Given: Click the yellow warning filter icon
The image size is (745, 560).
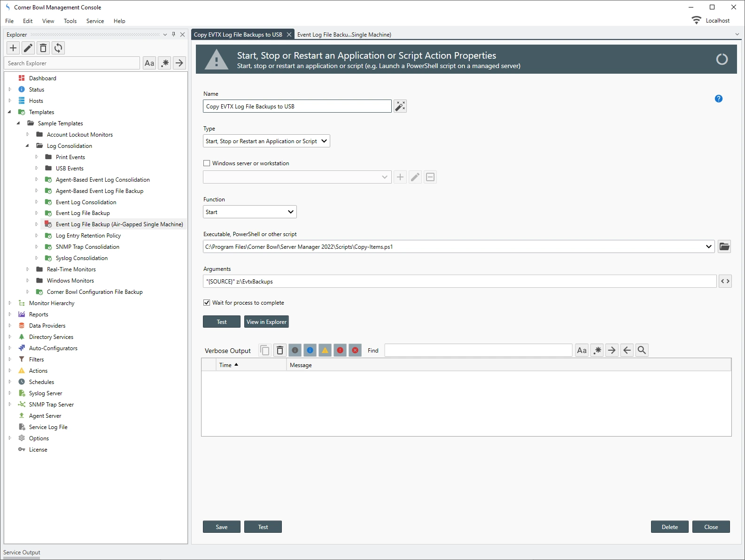Looking at the screenshot, I should 325,350.
